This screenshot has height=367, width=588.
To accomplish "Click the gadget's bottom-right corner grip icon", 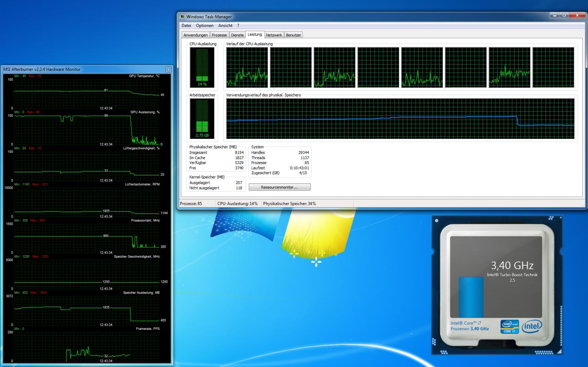I will [560, 352].
